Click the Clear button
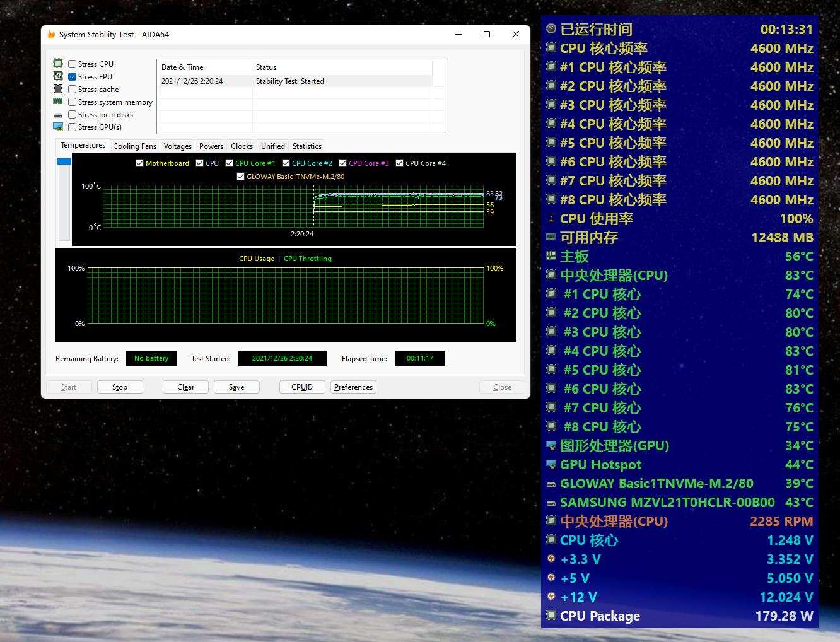Screen dimensions: 840x642 [x=185, y=387]
